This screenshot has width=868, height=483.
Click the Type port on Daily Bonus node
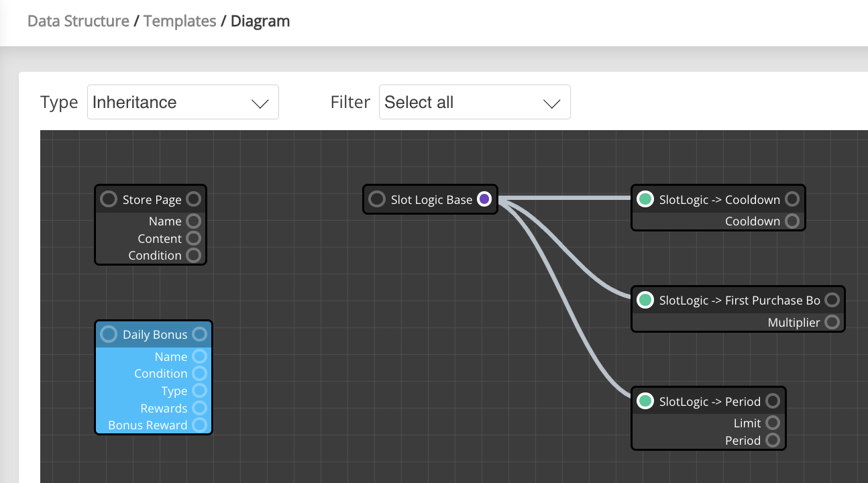pos(199,390)
